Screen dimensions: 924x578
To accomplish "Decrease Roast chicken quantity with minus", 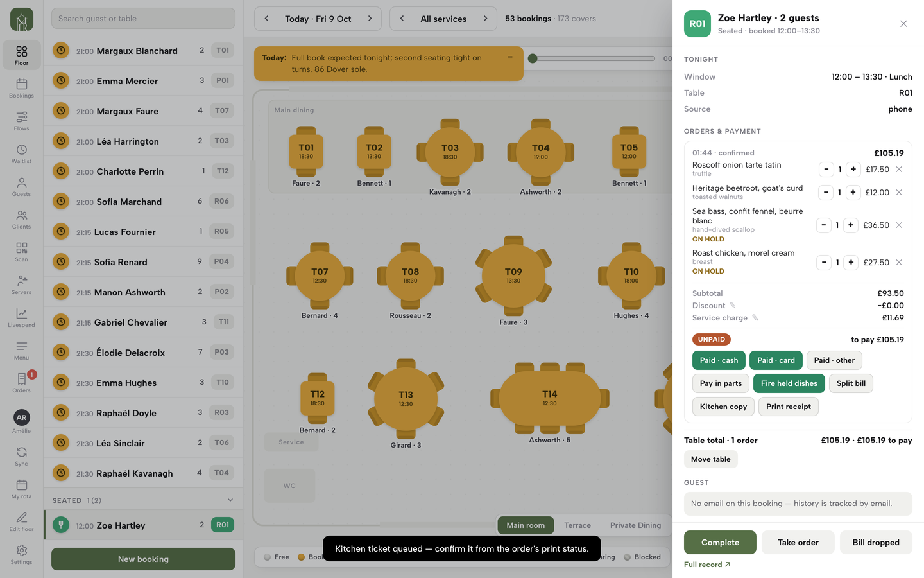I will (x=824, y=263).
